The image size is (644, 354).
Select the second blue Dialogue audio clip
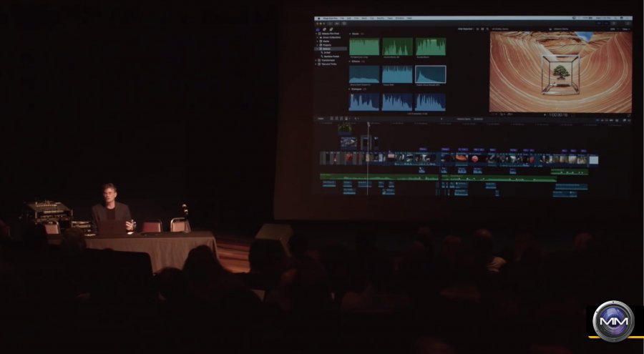click(x=398, y=102)
